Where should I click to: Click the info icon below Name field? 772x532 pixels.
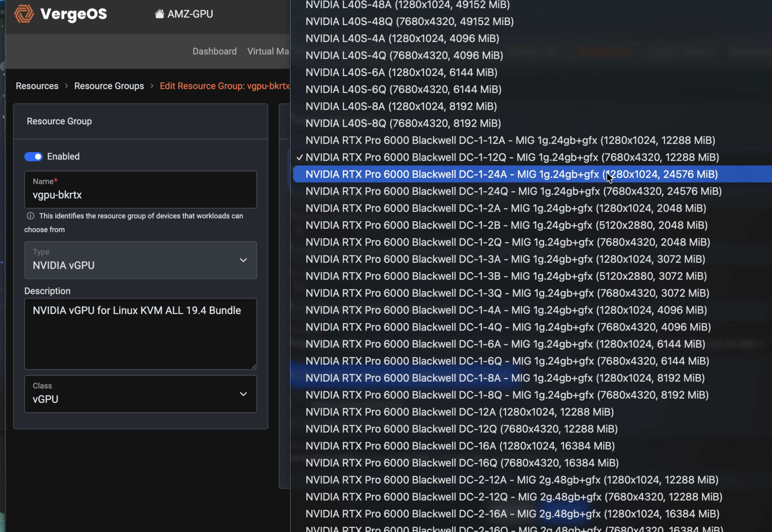[30, 216]
